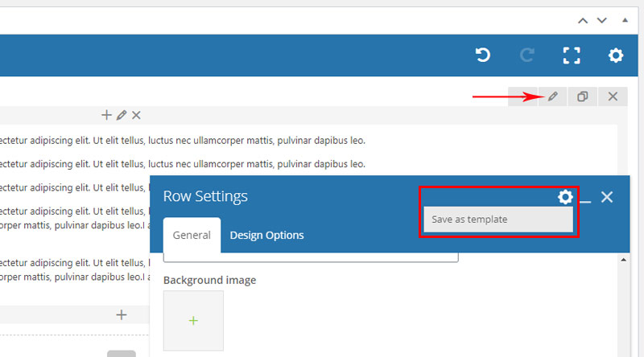Close the Row Settings panel
The image size is (644, 357).
coord(607,197)
